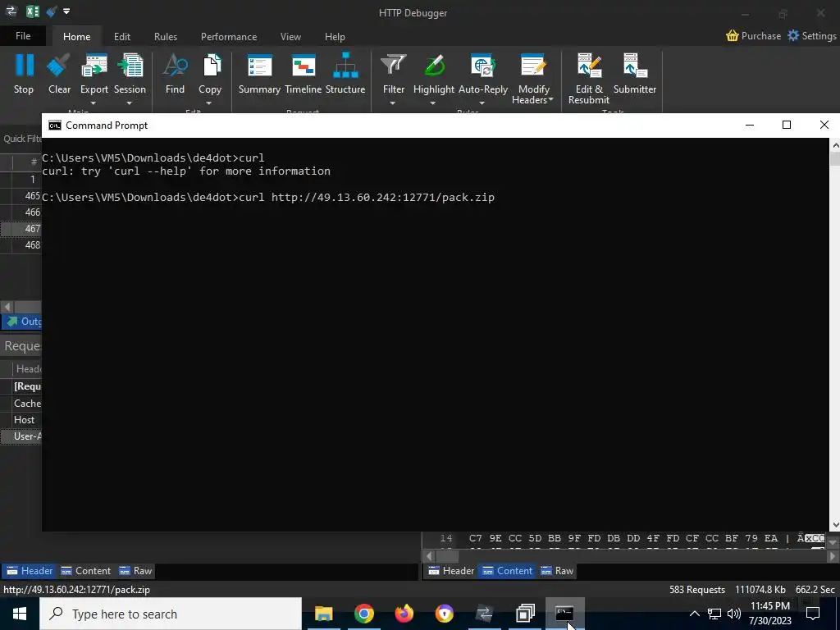Switch to the Rules ribbon tab

coord(166,36)
